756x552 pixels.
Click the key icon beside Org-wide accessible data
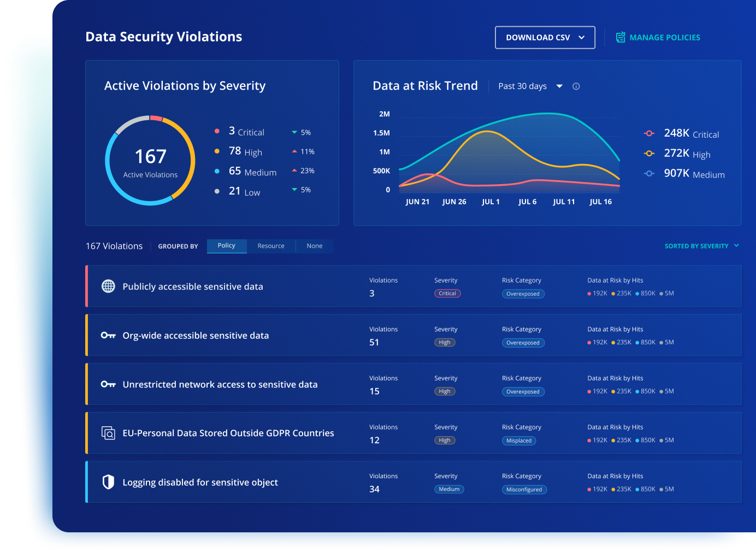(108, 336)
